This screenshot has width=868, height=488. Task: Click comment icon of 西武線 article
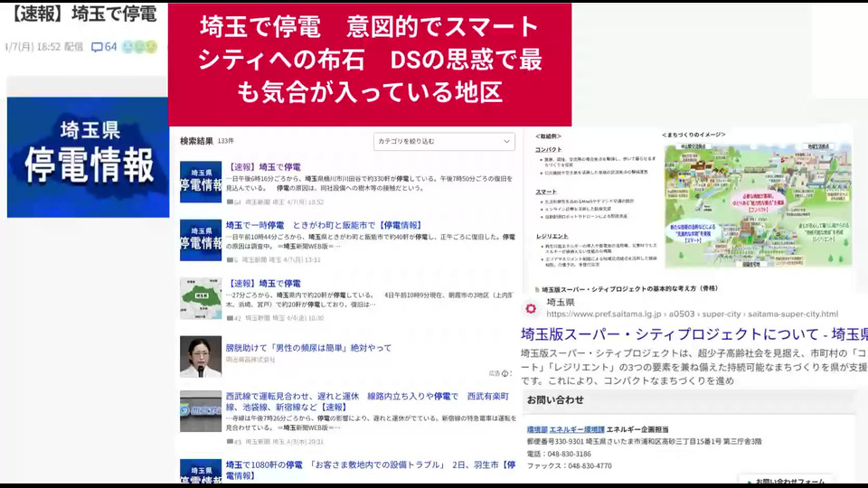coord(230,442)
